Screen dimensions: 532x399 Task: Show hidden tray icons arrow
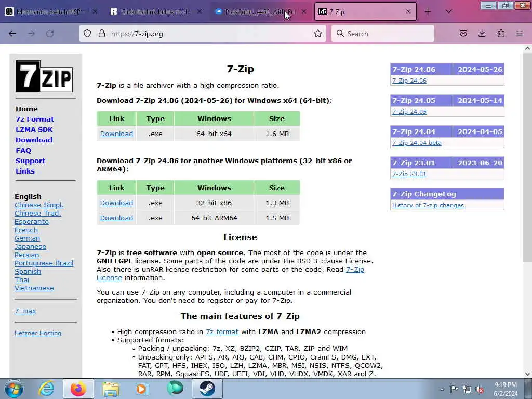442,389
